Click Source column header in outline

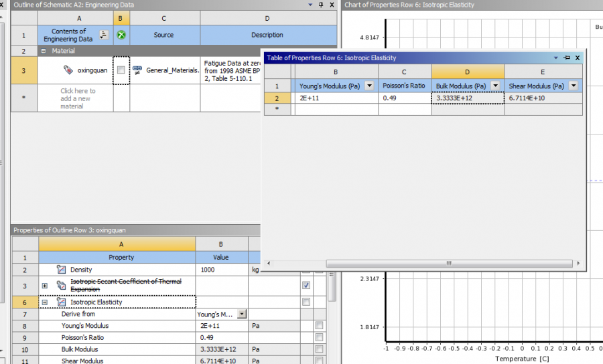tap(165, 35)
